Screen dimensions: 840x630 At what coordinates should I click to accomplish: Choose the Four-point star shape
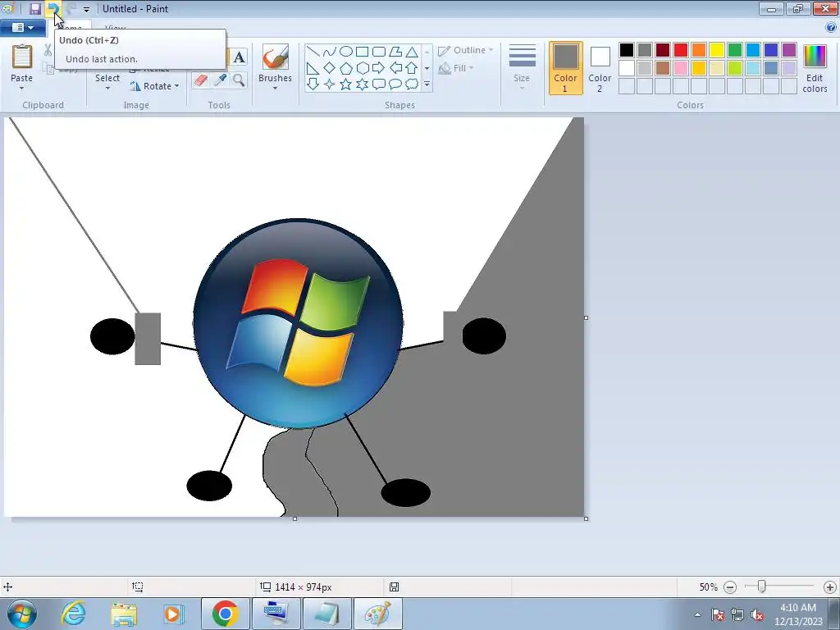(x=330, y=84)
